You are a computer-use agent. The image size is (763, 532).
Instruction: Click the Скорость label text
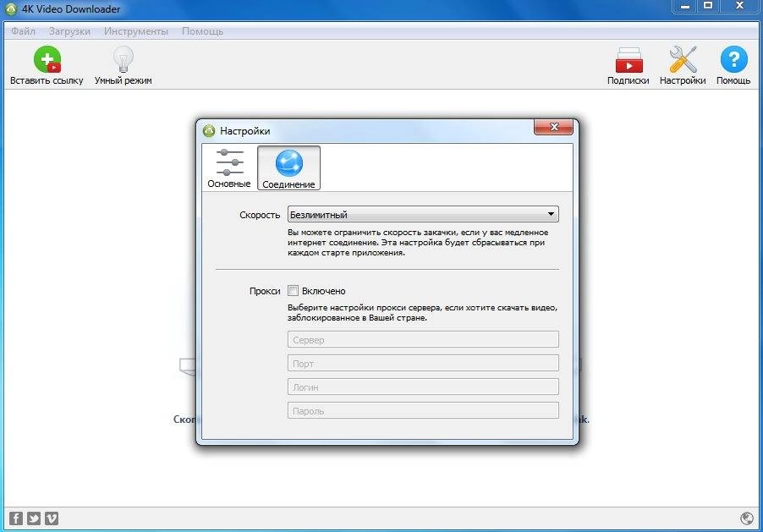coord(260,215)
